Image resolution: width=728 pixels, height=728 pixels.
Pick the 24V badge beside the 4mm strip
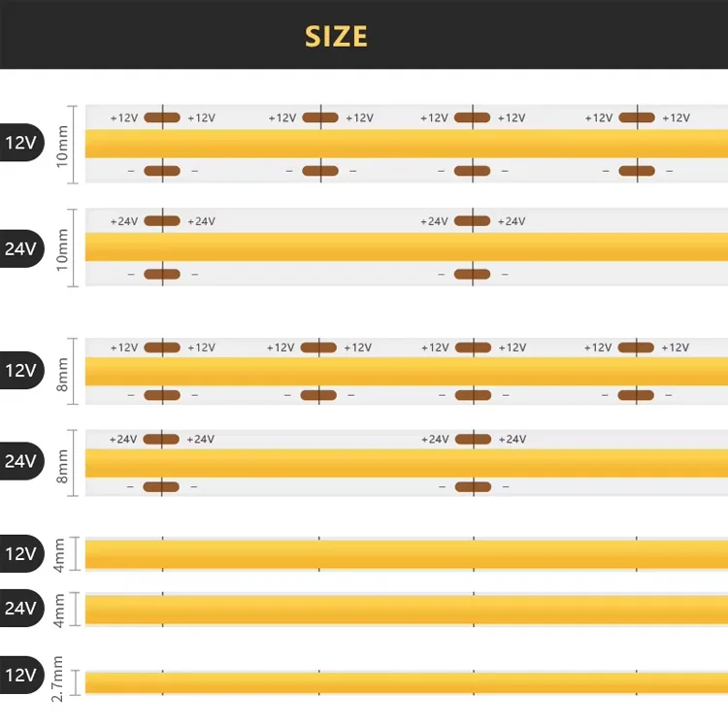click(21, 609)
